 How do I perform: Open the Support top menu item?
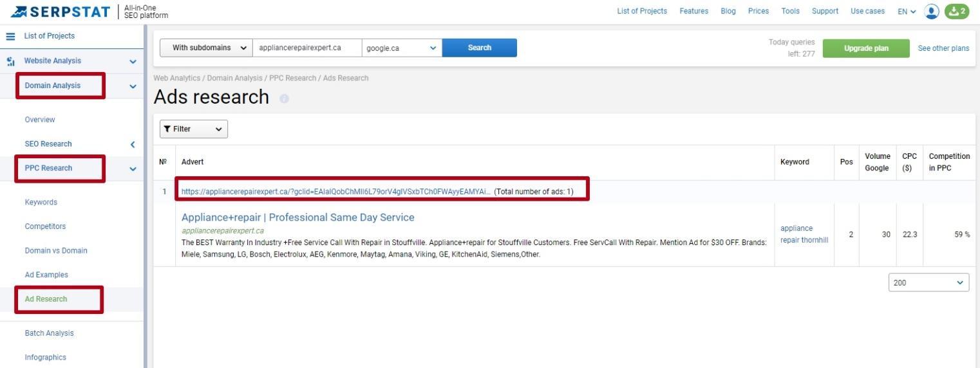point(825,12)
